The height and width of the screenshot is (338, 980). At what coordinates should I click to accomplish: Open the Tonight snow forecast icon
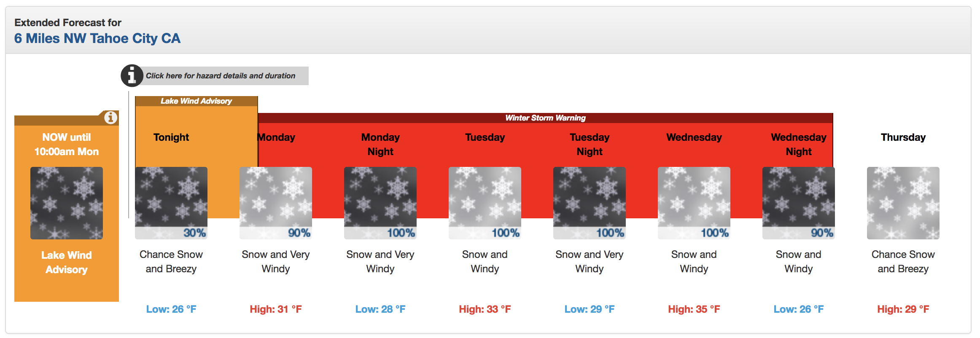click(x=171, y=203)
